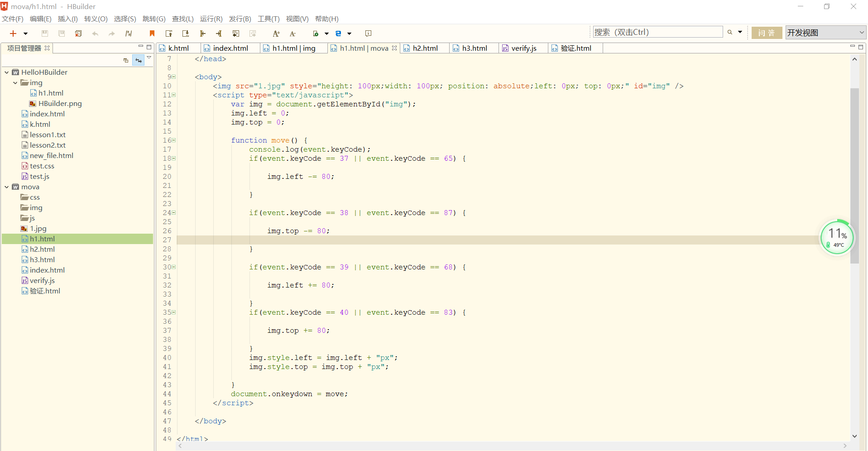This screenshot has width=868, height=451.
Task: Select verify.js in the project tree
Action: pos(42,280)
